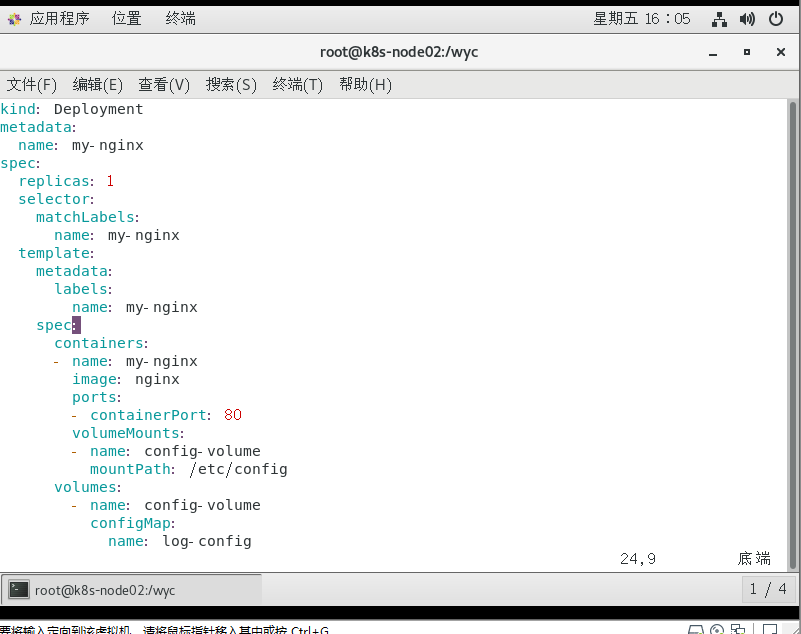Open the 搜索(S) menu
The width and height of the screenshot is (801, 634).
tap(231, 84)
